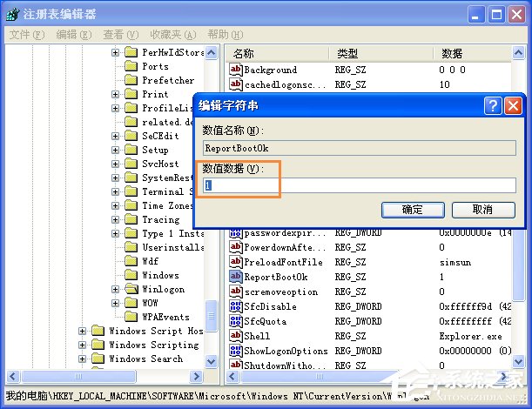Expand the SvcHost tree node
532x409 pixels.
115,164
